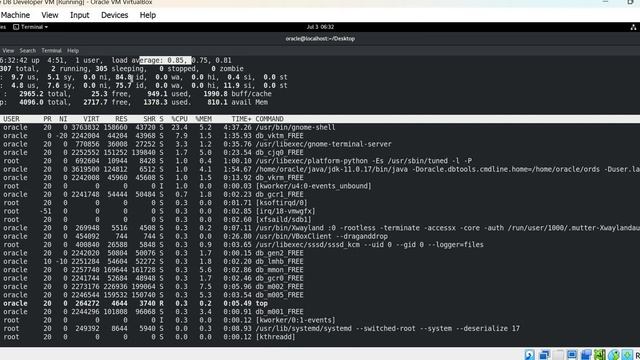Select the [xfsaild/sdb1] process row
Screen dimensions: 640x360
point(320,220)
